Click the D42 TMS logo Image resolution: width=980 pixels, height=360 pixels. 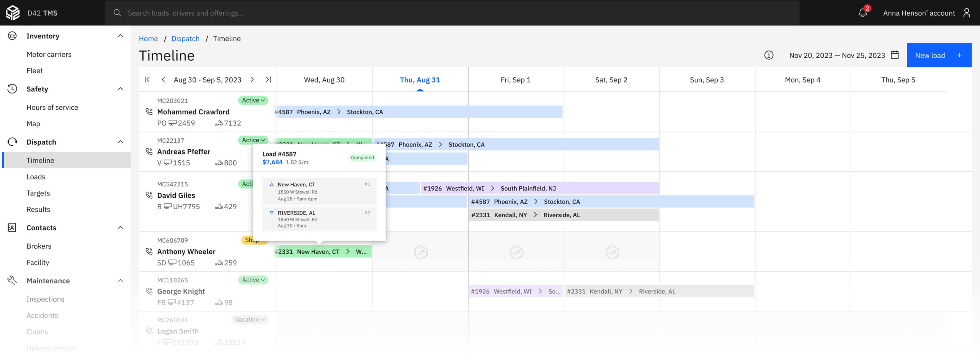tap(13, 13)
